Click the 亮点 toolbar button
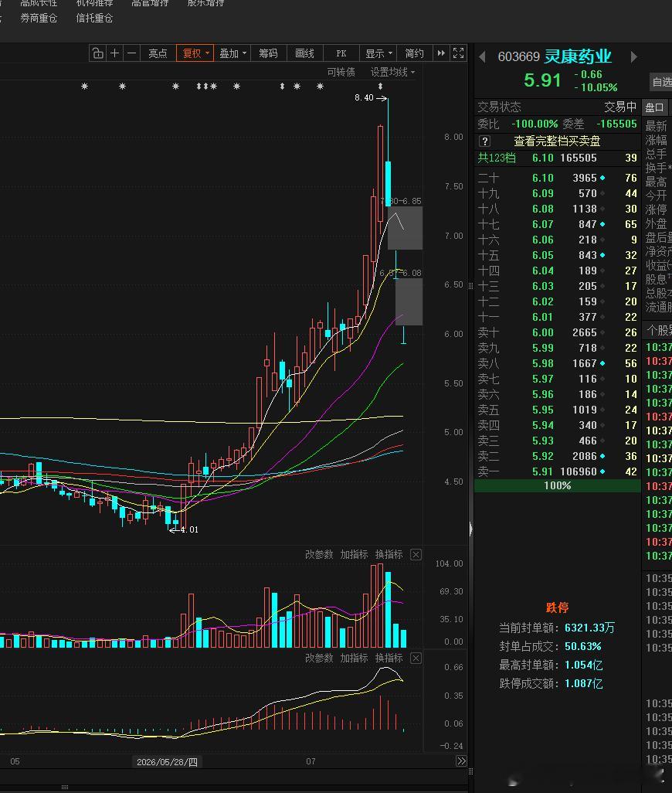Screen dimensions: 672x793 click(158, 53)
